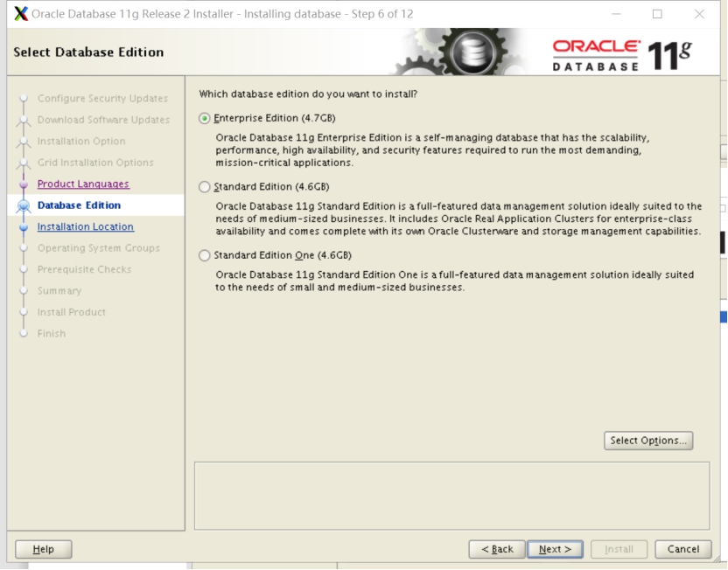Viewport: 728px width, 570px height.
Task: Click the X11 icon in title bar
Action: pos(21,14)
